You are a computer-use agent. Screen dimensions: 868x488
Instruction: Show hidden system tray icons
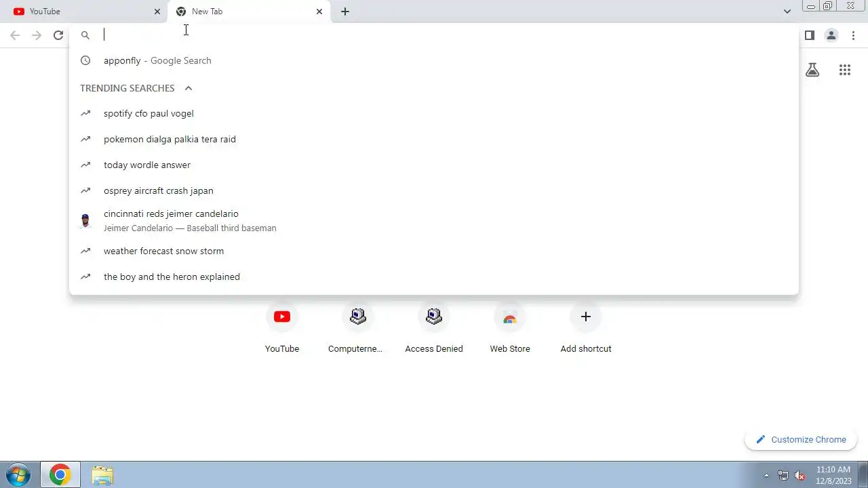[x=767, y=475]
